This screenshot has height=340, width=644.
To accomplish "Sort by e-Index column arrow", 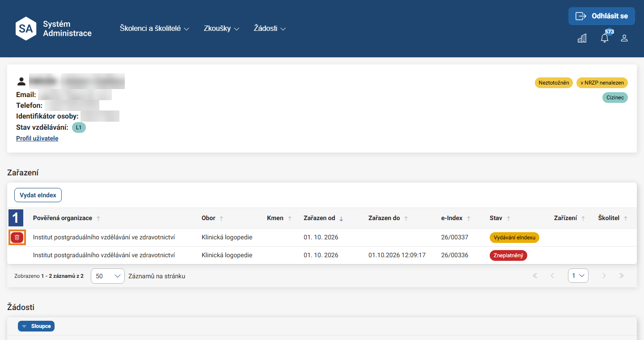I will [469, 218].
